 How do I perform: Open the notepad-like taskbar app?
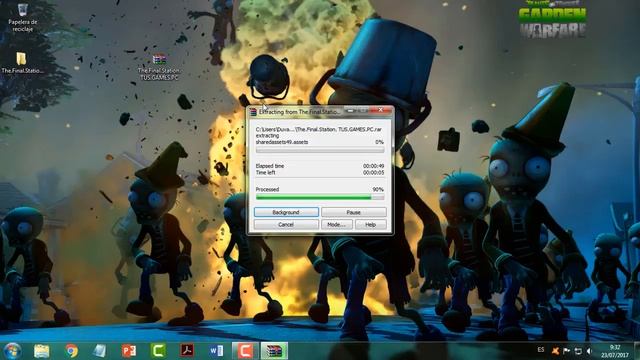coord(99,351)
